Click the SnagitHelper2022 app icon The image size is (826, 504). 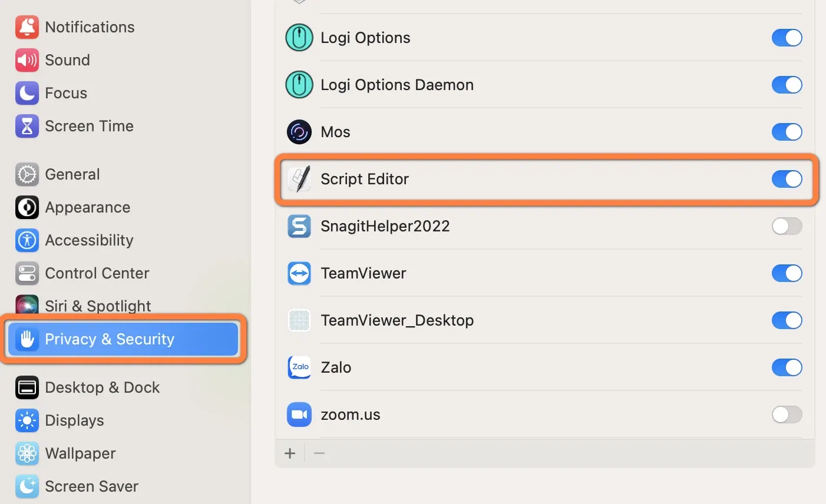pyautogui.click(x=299, y=226)
